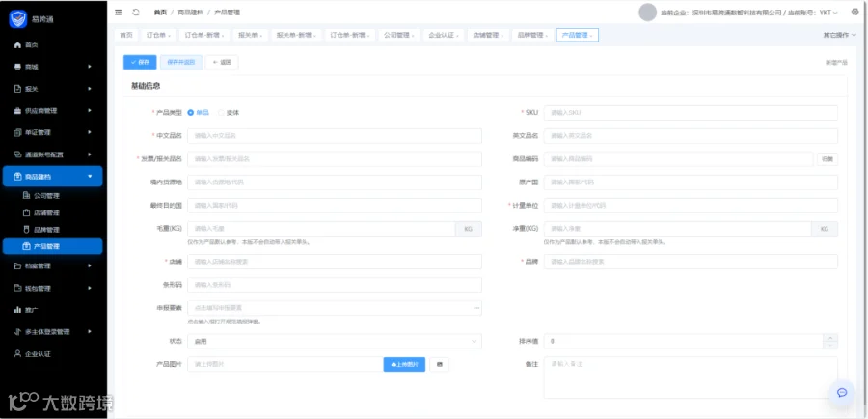
Task: Click the 返回 back button
Action: click(222, 62)
